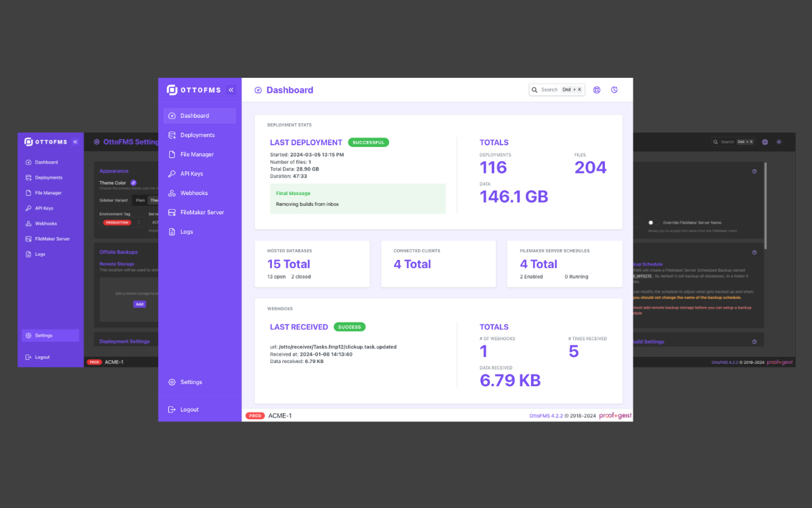The height and width of the screenshot is (508, 812).
Task: Click the FileMaker Server Schedules 4 Total value
Action: (x=539, y=264)
